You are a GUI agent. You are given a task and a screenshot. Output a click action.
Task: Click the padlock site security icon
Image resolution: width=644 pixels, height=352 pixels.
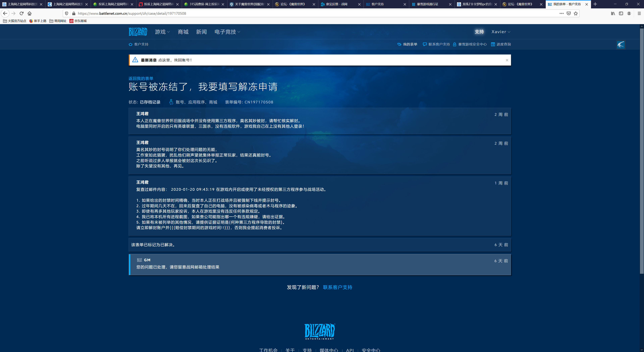pos(74,13)
